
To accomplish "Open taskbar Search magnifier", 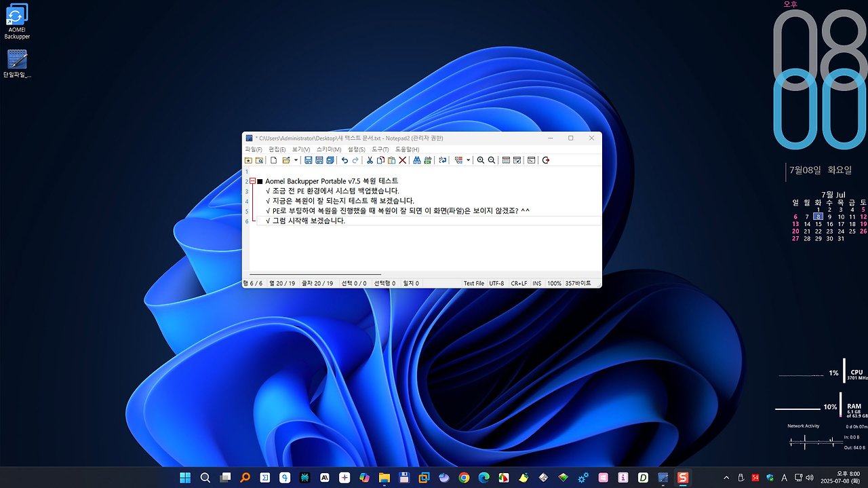I will pos(205,478).
